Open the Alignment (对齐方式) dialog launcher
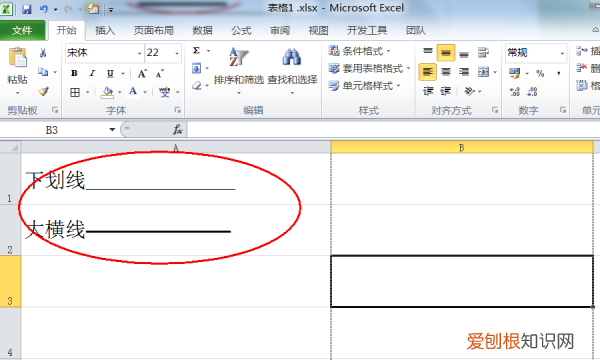This screenshot has width=600, height=360. [x=495, y=110]
